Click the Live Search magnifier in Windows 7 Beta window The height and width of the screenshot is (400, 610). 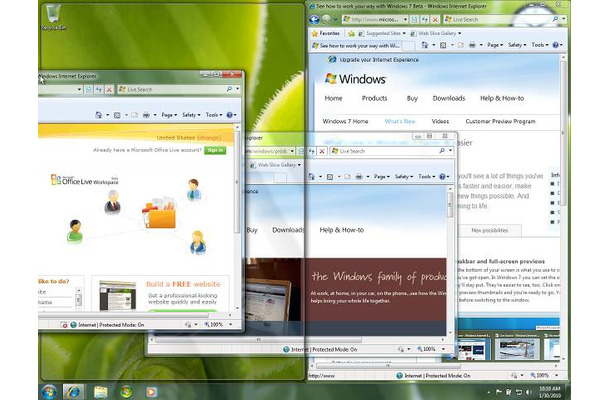[x=555, y=19]
